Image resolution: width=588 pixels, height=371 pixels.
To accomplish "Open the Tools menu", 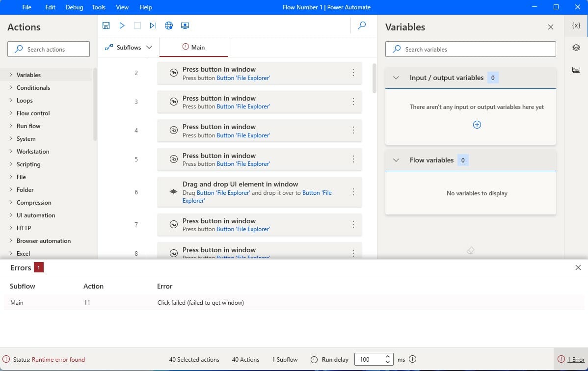I will coord(99,7).
